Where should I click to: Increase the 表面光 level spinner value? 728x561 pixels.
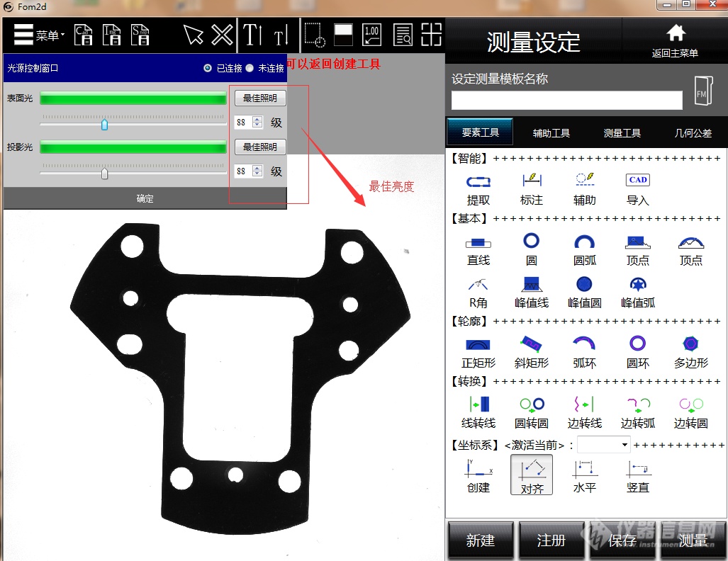point(257,119)
